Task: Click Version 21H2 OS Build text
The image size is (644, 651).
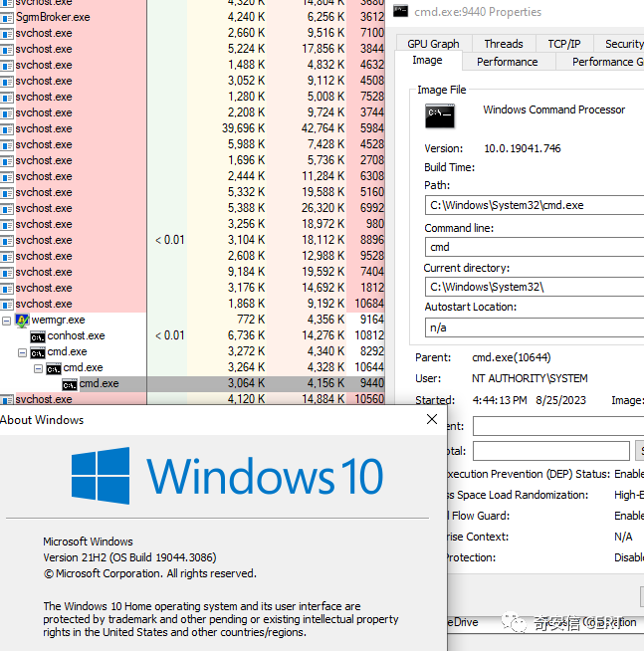Action: [x=129, y=557]
